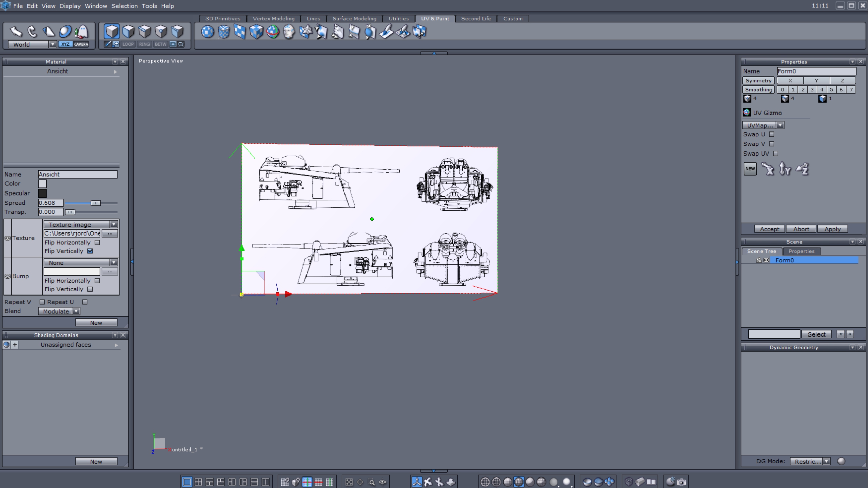Viewport: 868px width, 488px height.
Task: Activate the ghost object mode icon
Action: click(81, 32)
